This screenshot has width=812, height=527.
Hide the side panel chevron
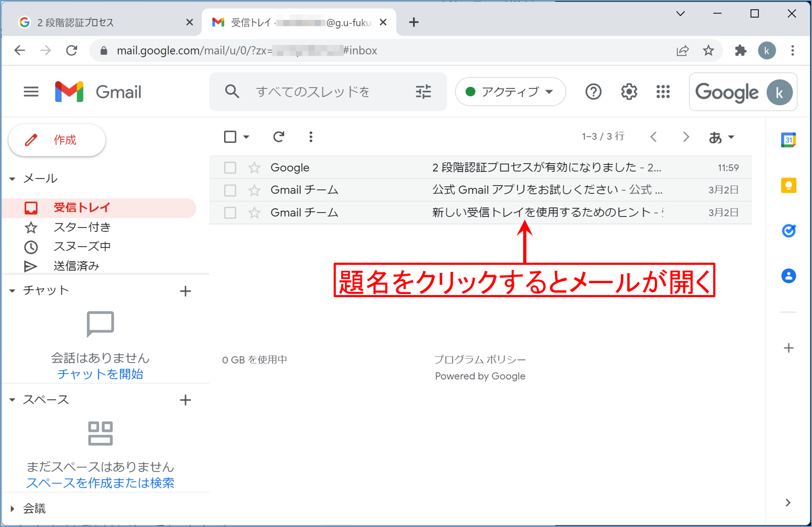coord(788,503)
